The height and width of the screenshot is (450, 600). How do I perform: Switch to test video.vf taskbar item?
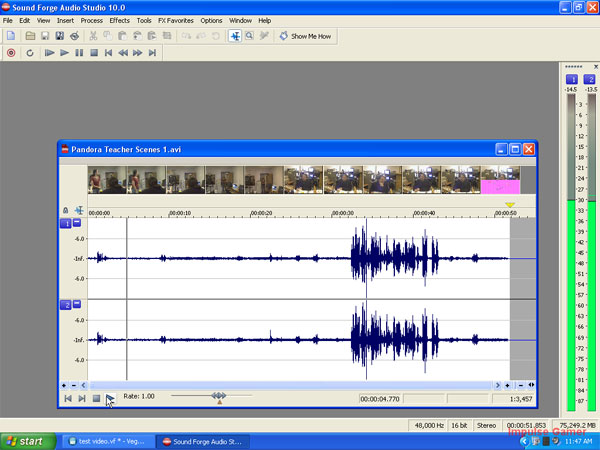(x=108, y=442)
